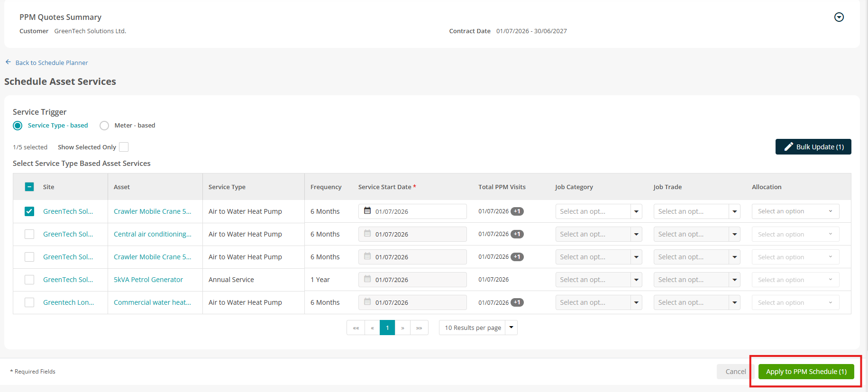The width and height of the screenshot is (868, 392).
Task: Go to next page arrow in pagination
Action: pos(402,328)
